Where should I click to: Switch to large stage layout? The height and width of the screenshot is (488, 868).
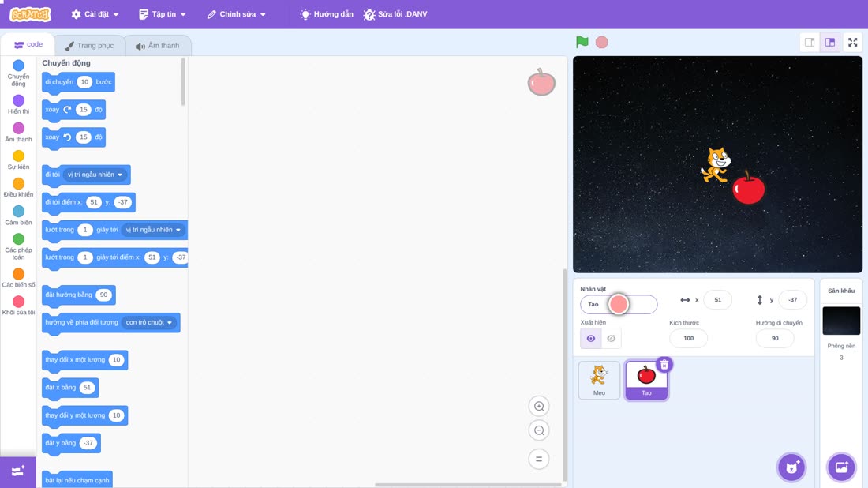pos(830,42)
